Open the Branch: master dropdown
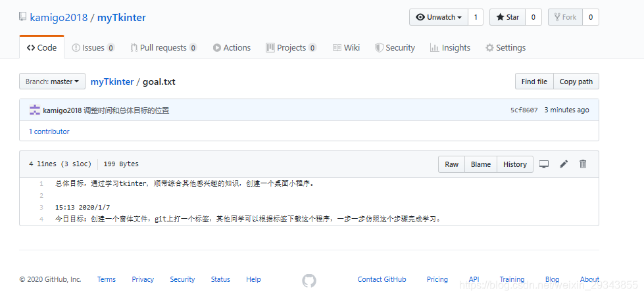The width and height of the screenshot is (644, 297). pos(52,81)
